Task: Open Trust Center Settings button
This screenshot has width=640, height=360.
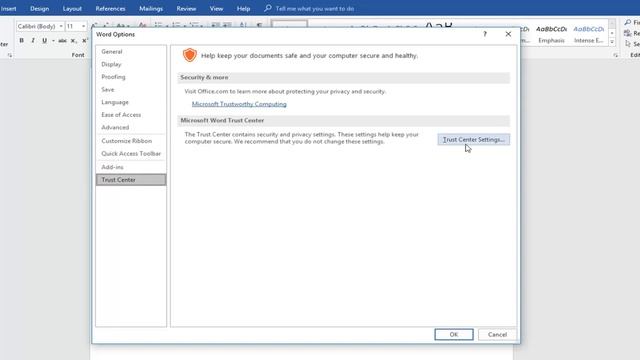Action: (x=473, y=140)
